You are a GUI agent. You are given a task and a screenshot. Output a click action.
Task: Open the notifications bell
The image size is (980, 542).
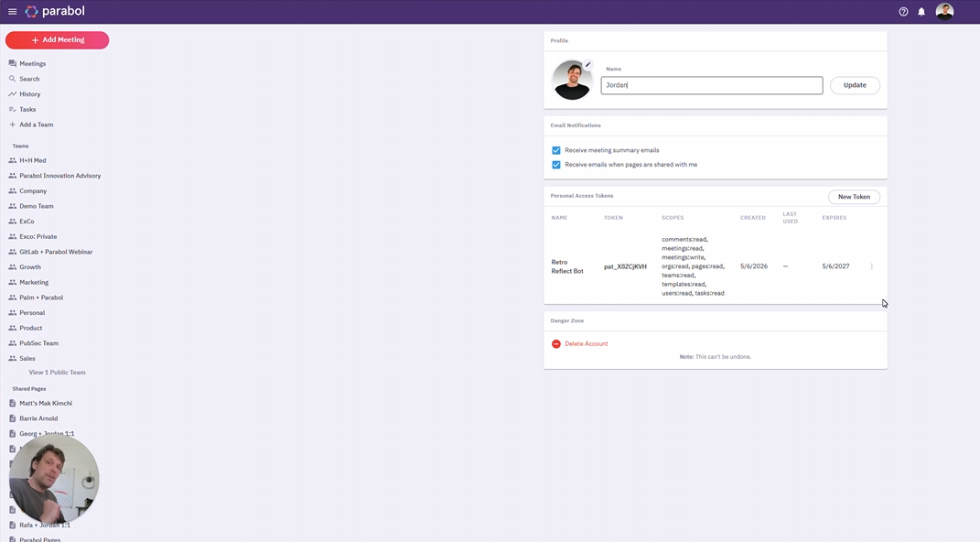coord(921,12)
